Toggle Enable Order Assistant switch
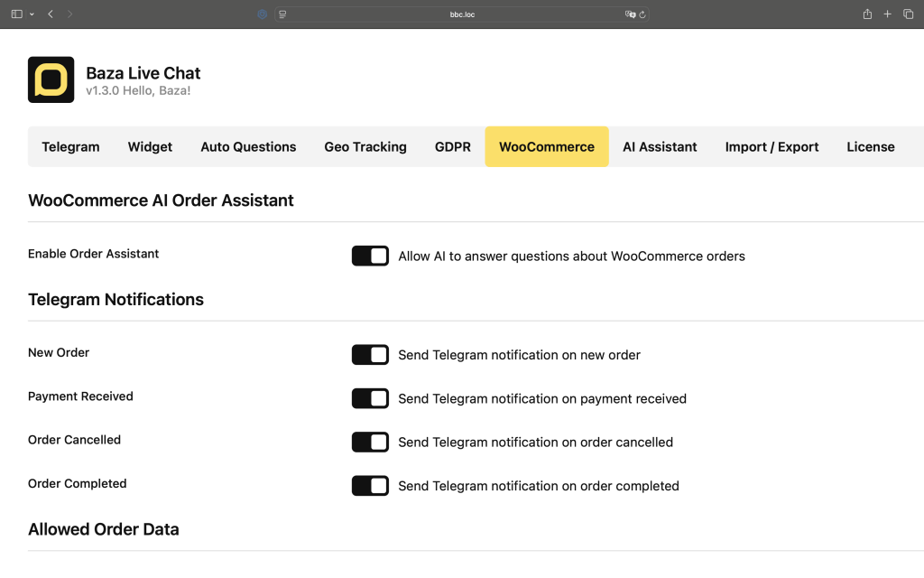This screenshot has height=578, width=924. [x=370, y=256]
